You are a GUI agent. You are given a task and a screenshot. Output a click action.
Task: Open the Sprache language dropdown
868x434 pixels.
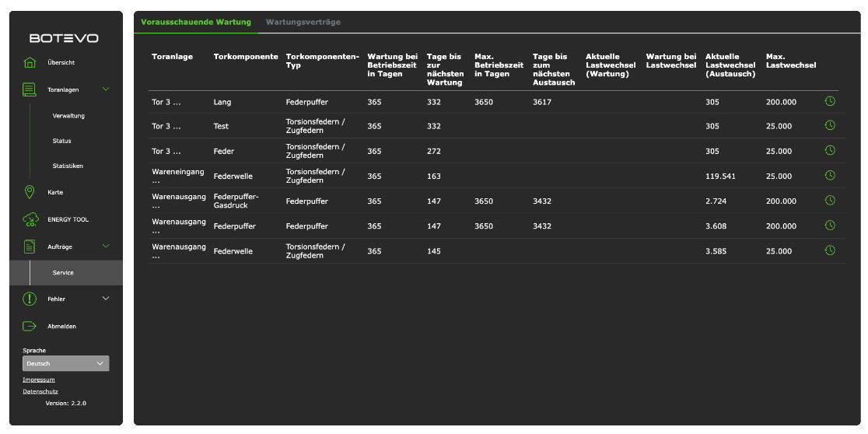coord(66,363)
